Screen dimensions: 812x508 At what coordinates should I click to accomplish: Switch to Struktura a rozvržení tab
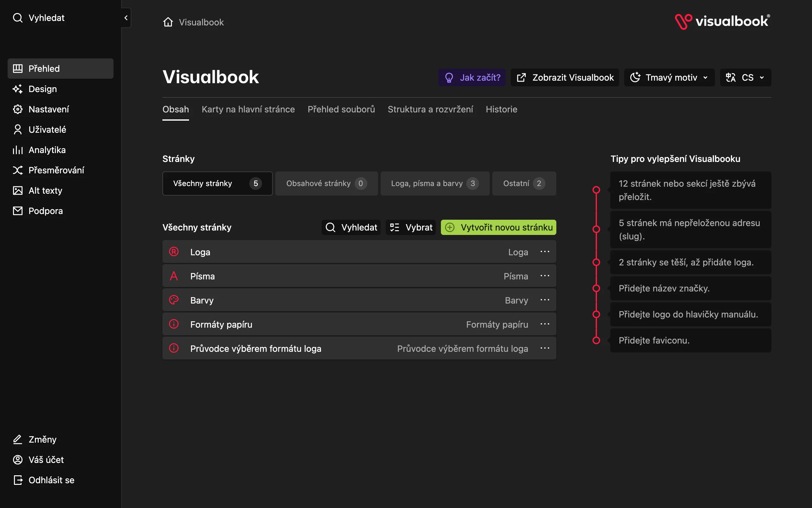point(430,109)
